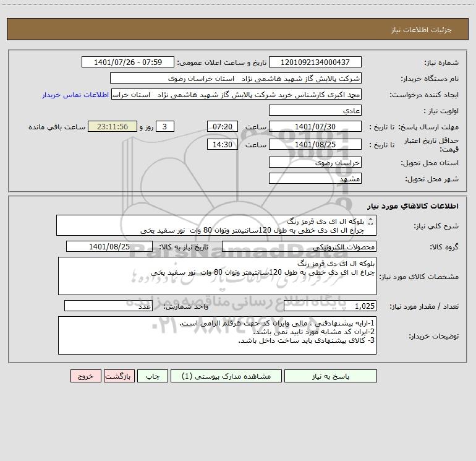Screen dimensions: 476x461
Task: Click the response deadline date 1401/07/30
Action: click(315, 126)
